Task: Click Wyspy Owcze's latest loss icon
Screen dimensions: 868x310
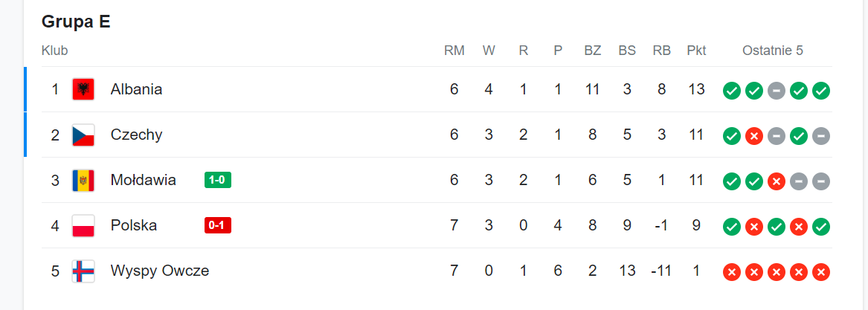Action: [x=821, y=272]
